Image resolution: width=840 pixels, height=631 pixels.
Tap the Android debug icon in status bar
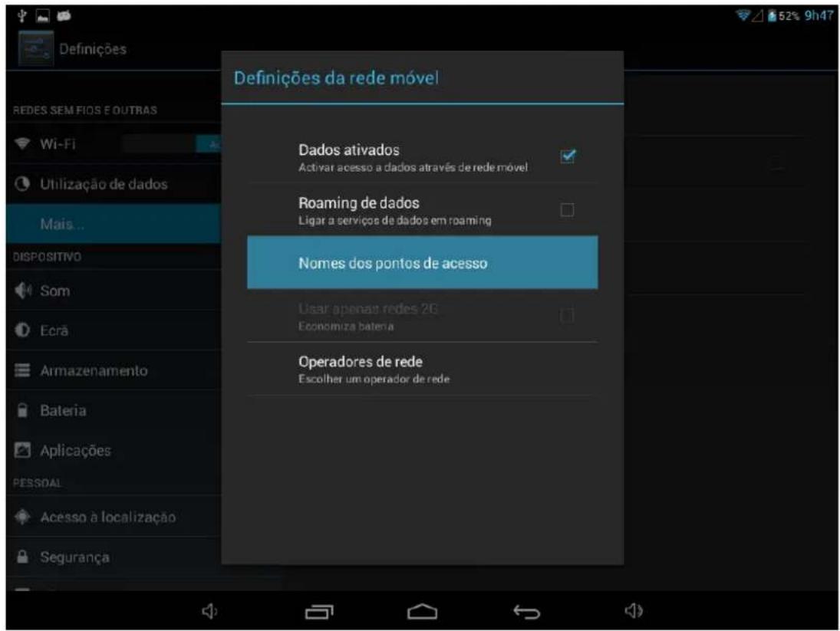point(64,16)
